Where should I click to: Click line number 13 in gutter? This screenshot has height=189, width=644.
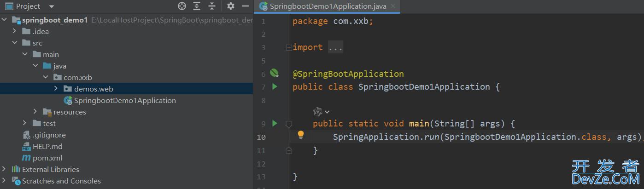pyautogui.click(x=261, y=177)
